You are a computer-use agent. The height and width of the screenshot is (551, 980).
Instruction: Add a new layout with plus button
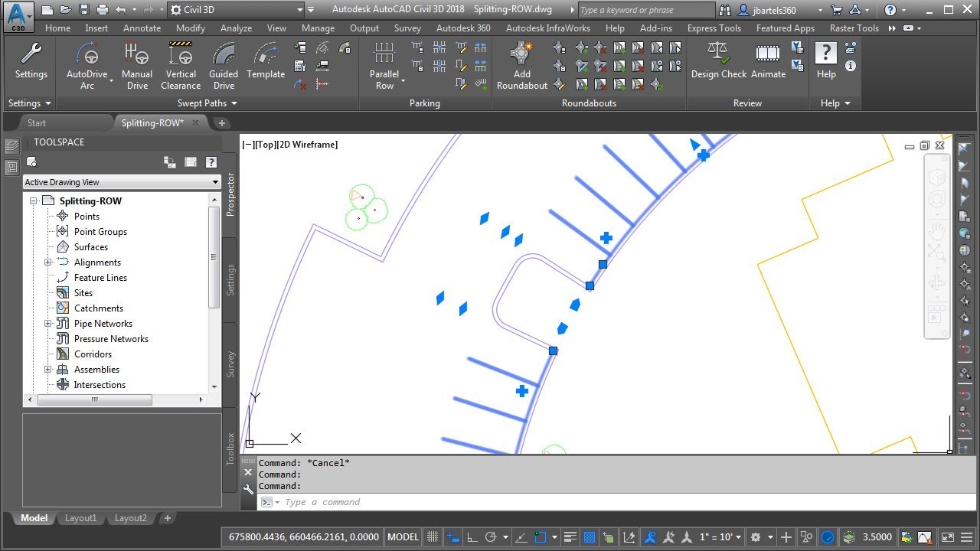[167, 518]
